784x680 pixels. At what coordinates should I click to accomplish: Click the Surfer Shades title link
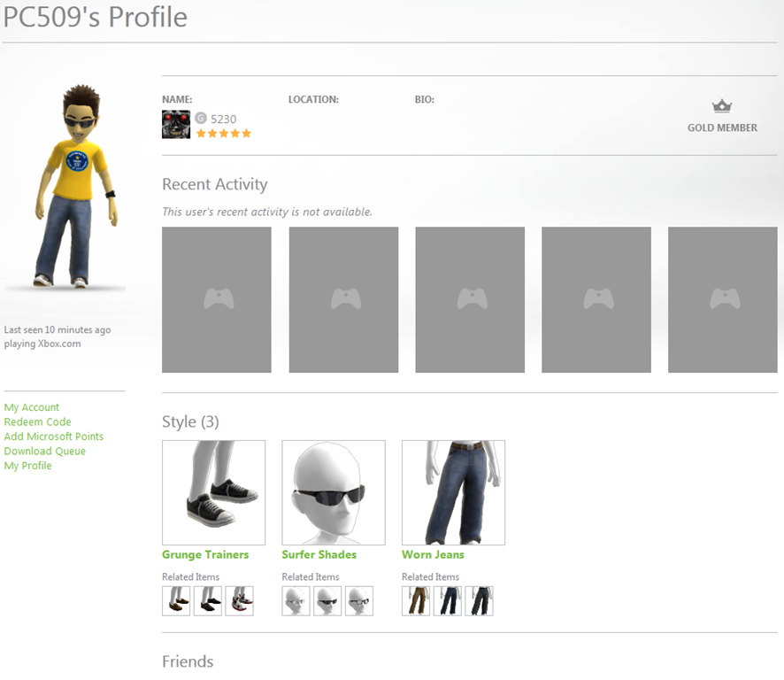pos(319,555)
